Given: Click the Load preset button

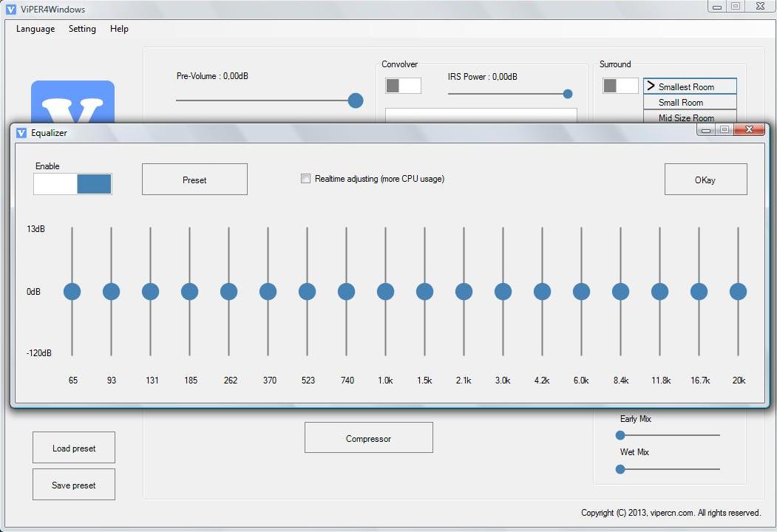Looking at the screenshot, I should point(74,448).
